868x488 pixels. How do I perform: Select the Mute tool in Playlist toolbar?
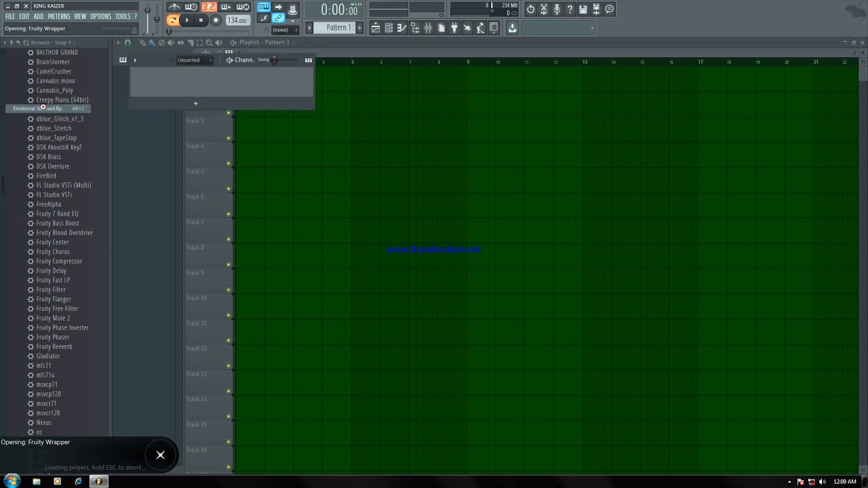(171, 42)
